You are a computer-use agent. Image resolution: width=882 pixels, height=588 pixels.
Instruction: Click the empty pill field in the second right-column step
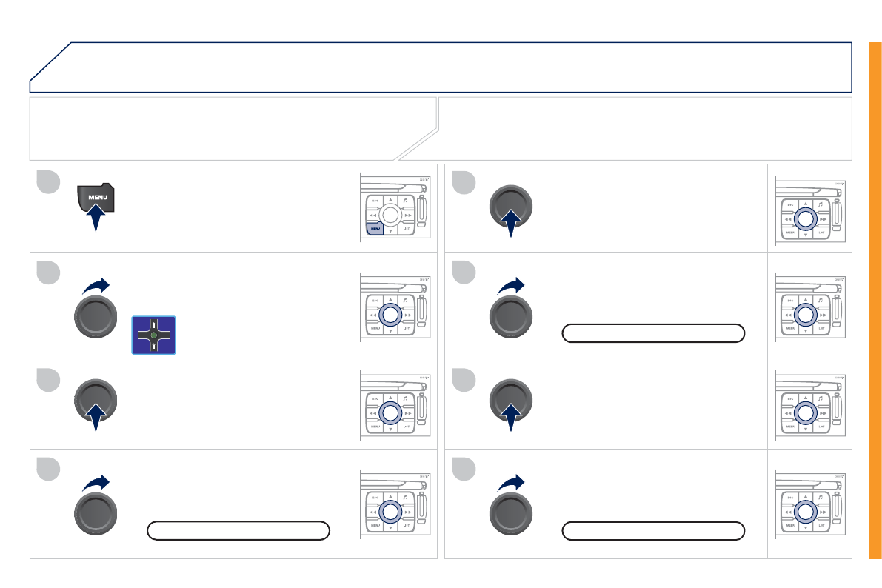(653, 333)
